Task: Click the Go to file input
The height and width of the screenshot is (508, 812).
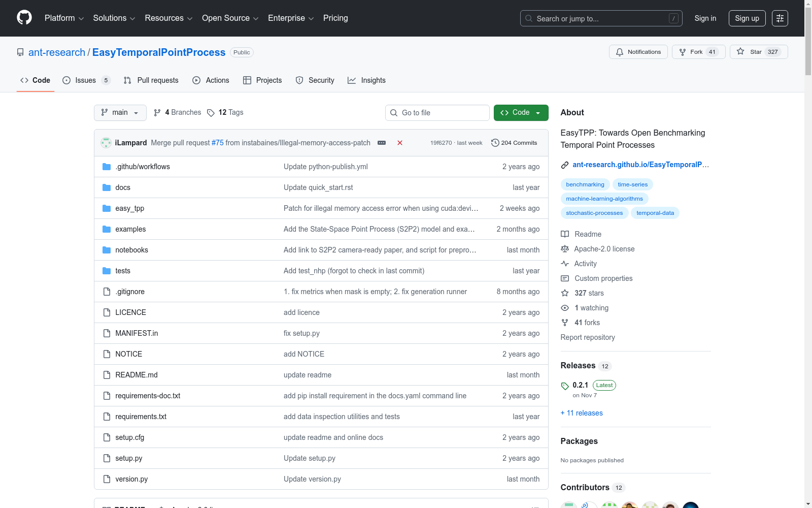Action: pyautogui.click(x=437, y=113)
